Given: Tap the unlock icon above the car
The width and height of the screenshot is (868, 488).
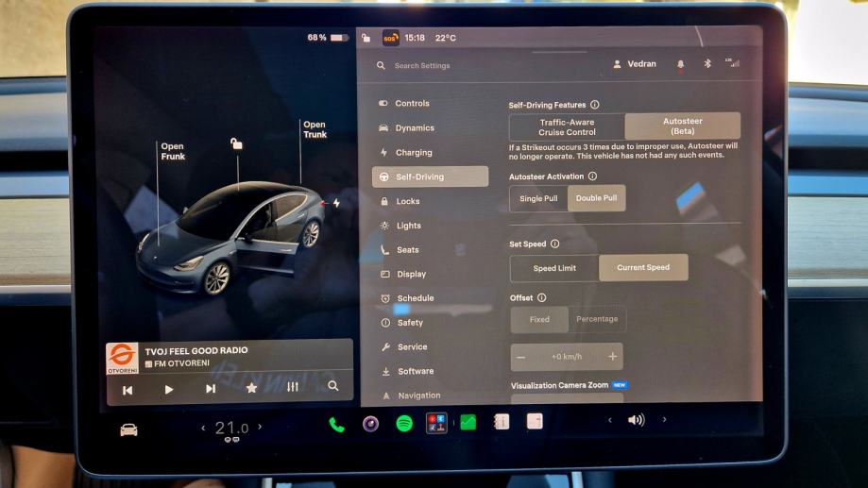Looking at the screenshot, I should tap(236, 143).
